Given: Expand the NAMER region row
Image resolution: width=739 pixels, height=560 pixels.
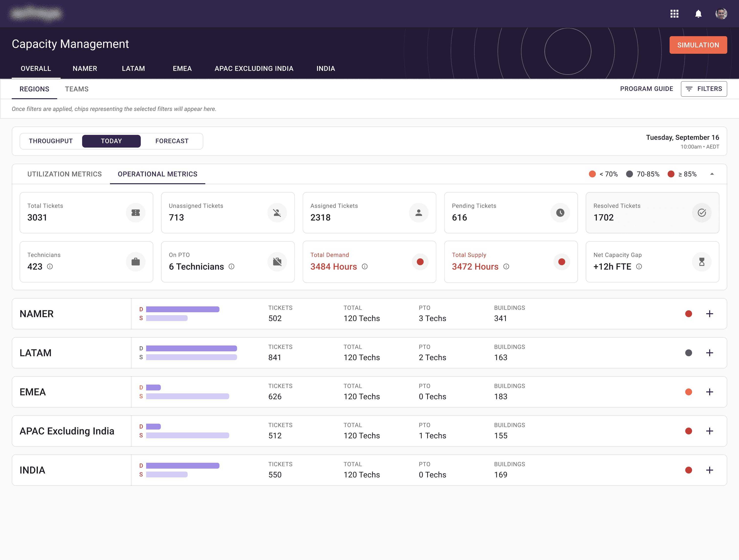Looking at the screenshot, I should point(710,314).
